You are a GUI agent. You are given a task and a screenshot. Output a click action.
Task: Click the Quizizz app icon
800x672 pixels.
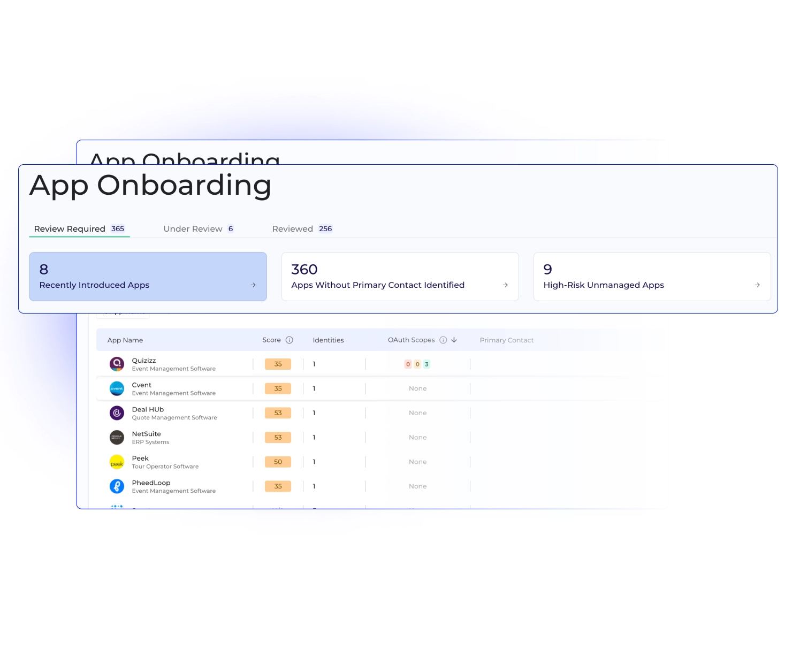pos(117,364)
